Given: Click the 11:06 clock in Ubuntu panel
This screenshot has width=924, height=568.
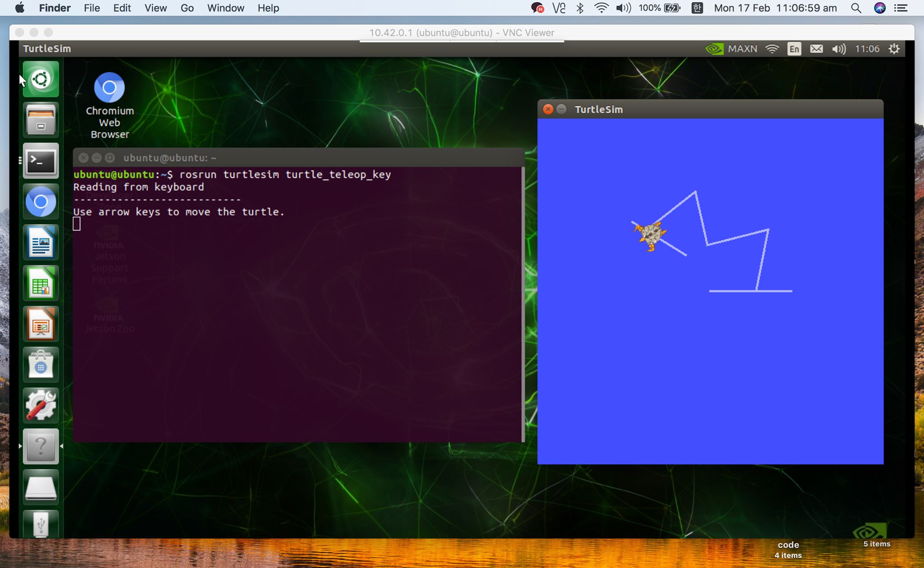Looking at the screenshot, I should 867,49.
